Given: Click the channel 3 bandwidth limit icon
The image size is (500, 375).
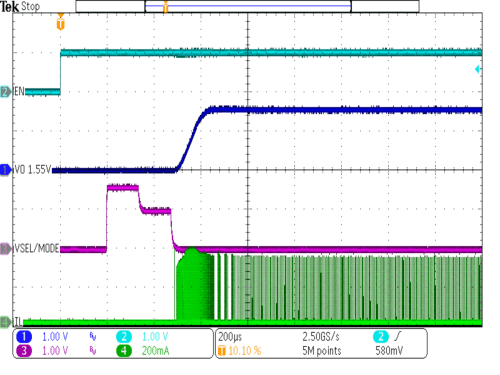Looking at the screenshot, I should (x=93, y=351).
